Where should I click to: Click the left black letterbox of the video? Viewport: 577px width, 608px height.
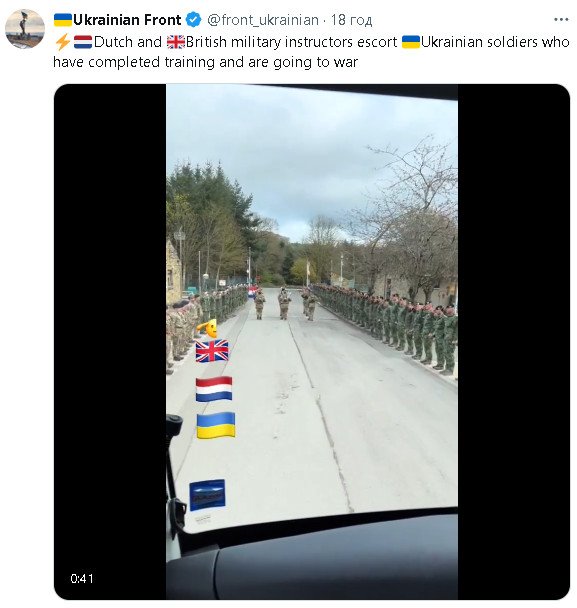(x=110, y=342)
